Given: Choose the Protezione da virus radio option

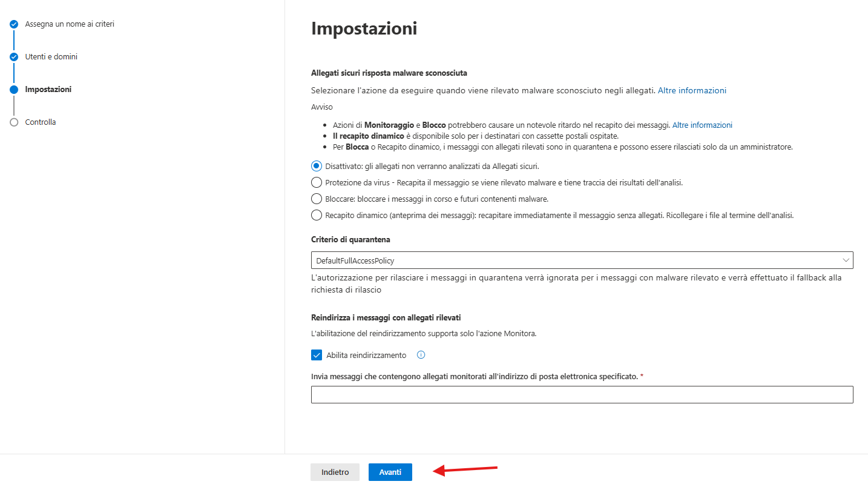Looking at the screenshot, I should click(316, 182).
